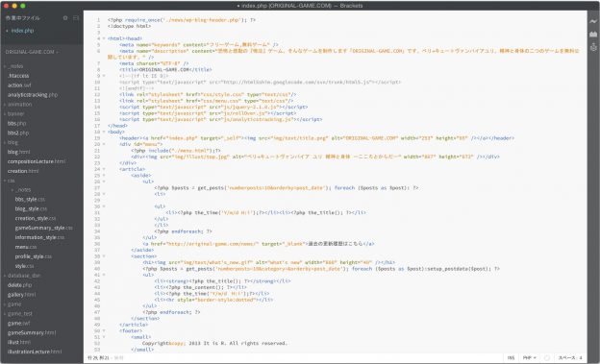Image resolution: width=600 pixels, height=364 pixels.
Task: Open gameSummary.html in file tree
Action: (x=32, y=332)
